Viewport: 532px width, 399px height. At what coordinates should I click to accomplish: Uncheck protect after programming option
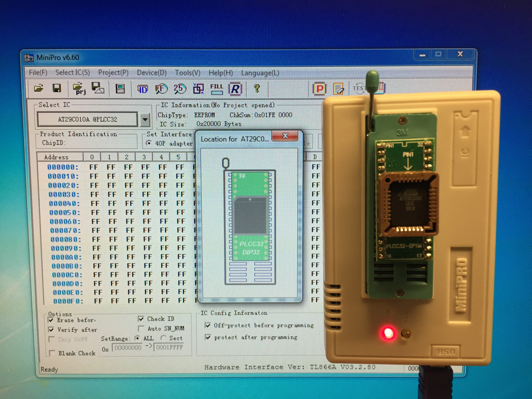click(208, 337)
